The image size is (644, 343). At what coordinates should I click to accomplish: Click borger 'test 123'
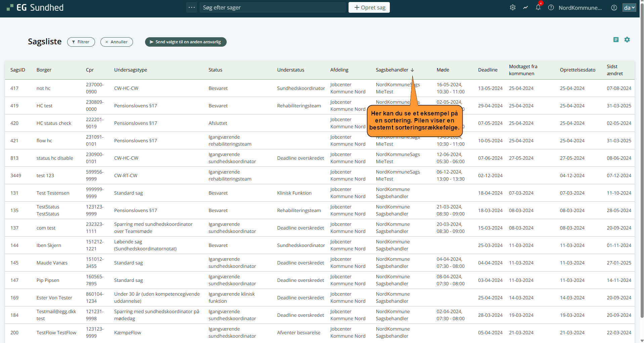[x=45, y=176]
